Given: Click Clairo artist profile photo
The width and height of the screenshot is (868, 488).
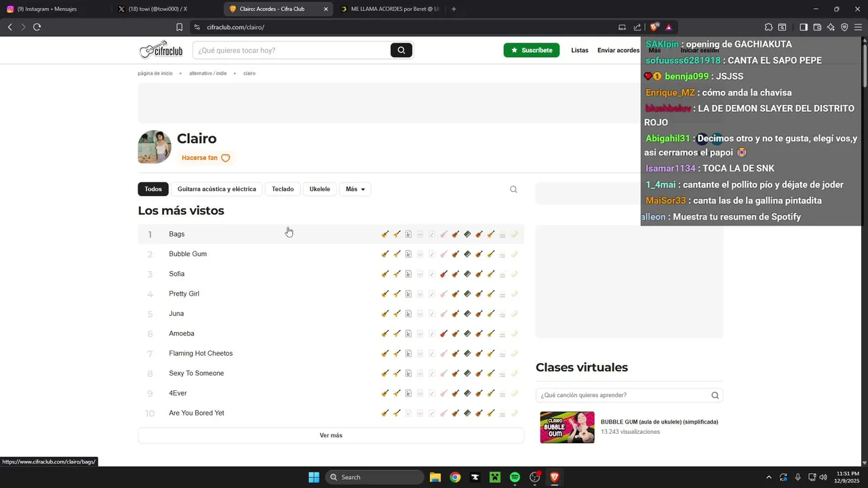Looking at the screenshot, I should (155, 147).
